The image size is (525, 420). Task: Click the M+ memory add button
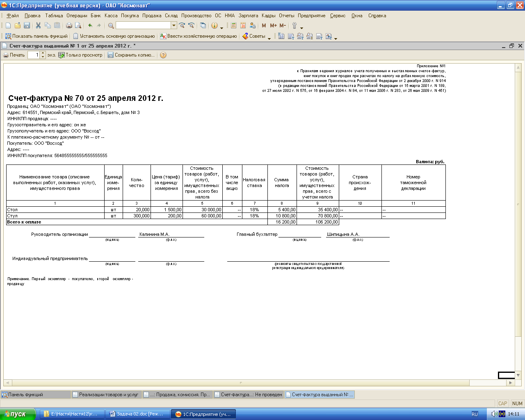[273, 25]
